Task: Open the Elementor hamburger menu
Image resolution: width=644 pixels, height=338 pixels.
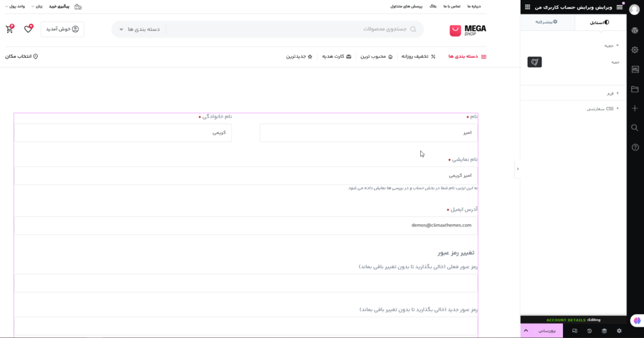Action: (619, 7)
